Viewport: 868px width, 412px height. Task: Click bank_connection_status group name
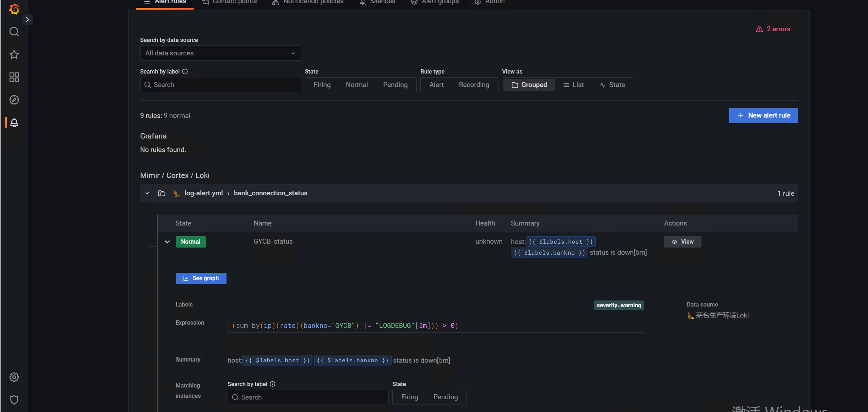click(x=271, y=193)
